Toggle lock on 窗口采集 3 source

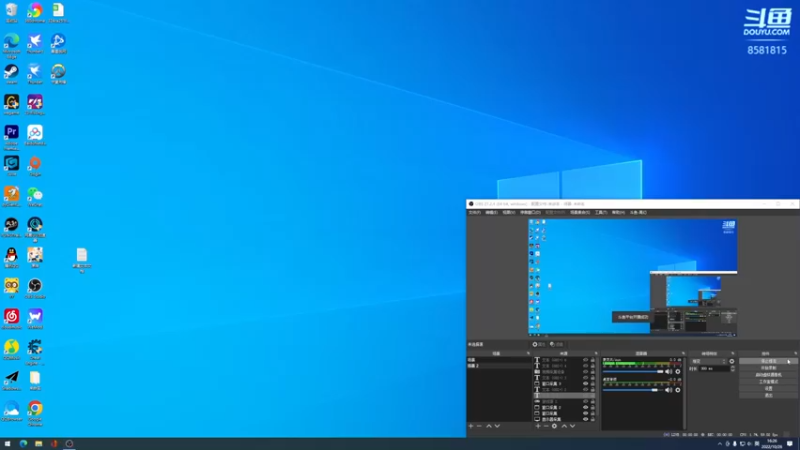(x=593, y=384)
